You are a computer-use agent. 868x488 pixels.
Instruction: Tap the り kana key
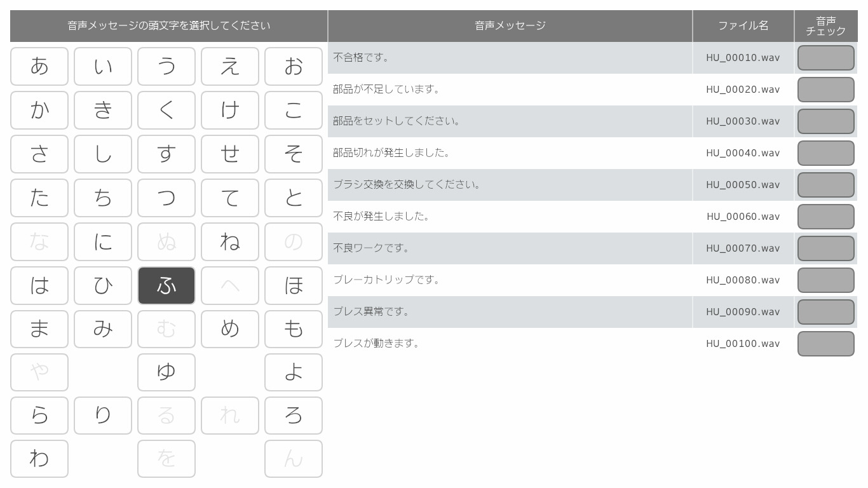pos(103,416)
